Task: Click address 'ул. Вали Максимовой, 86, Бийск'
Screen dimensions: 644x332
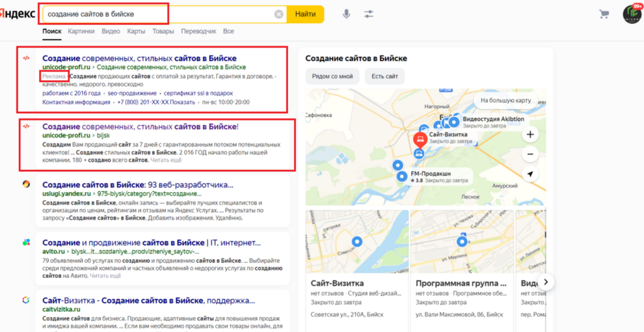Action: 459,314
